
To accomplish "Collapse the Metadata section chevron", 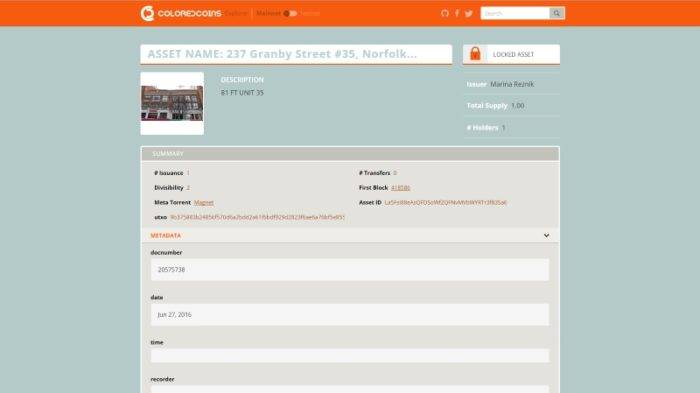I will 546,235.
